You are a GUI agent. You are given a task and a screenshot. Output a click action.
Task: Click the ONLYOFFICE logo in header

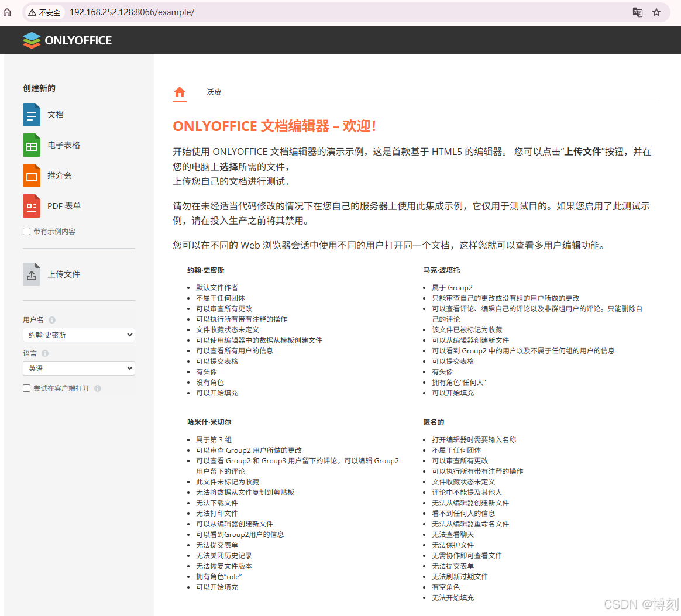(x=67, y=40)
